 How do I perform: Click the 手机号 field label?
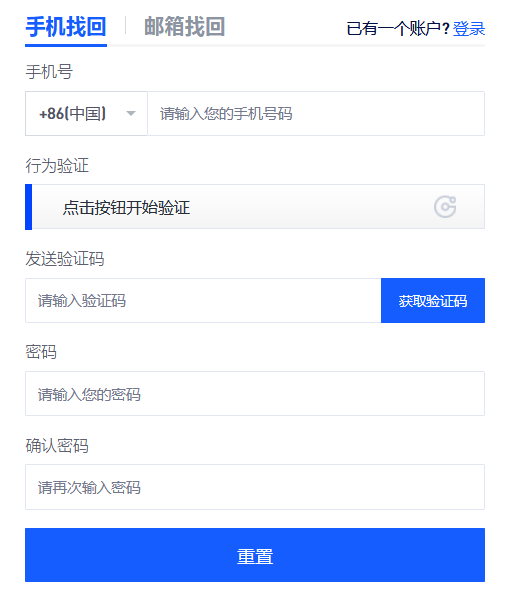tap(49, 72)
